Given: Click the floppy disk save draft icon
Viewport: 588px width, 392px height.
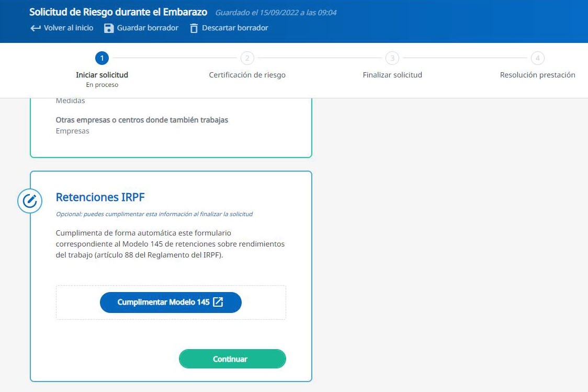Looking at the screenshot, I should click(109, 28).
